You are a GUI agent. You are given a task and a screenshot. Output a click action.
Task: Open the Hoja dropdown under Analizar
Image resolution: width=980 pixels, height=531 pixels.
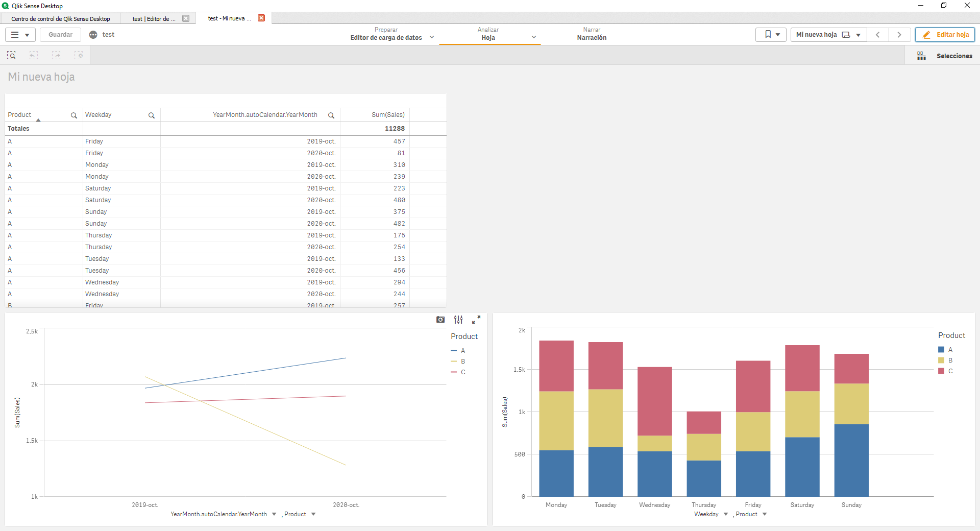tap(534, 37)
